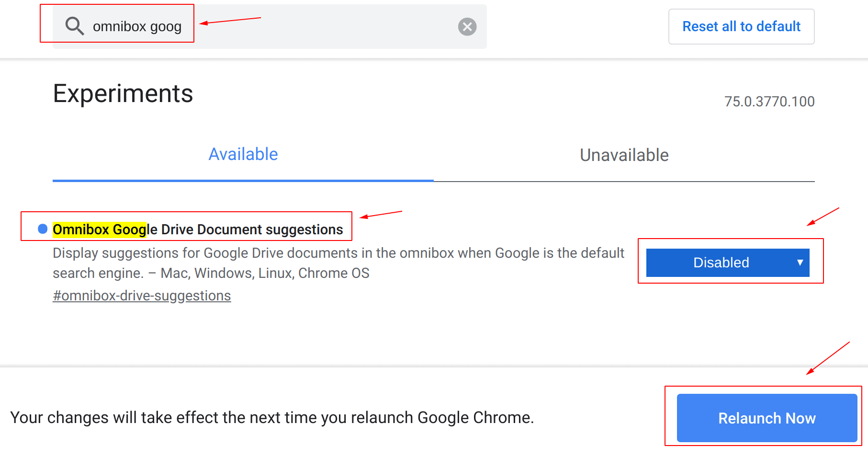868x458 pixels.
Task: Click the red arrow pointing at Relaunch Now
Action: pos(828,358)
